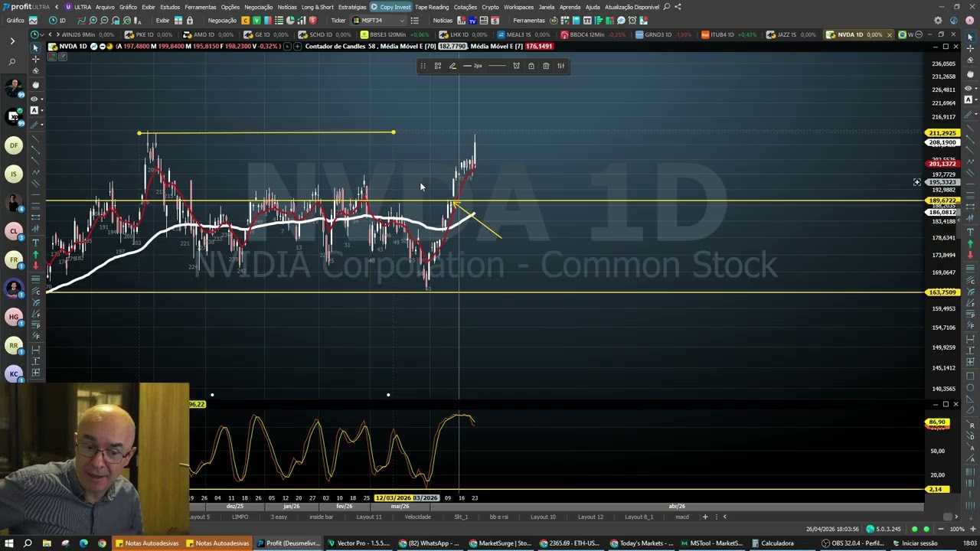980x551 pixels.
Task: Expand the left sidebar with chevron arrow
Action: point(12,41)
